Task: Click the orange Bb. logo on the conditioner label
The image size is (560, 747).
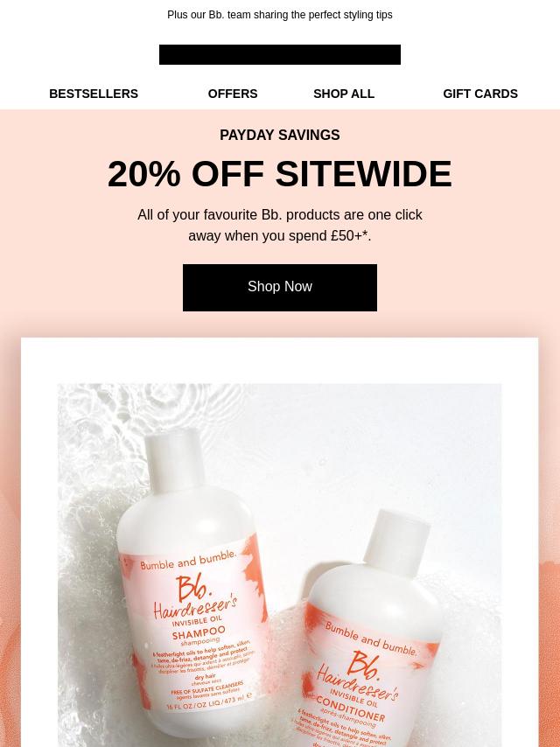Action: (x=365, y=664)
